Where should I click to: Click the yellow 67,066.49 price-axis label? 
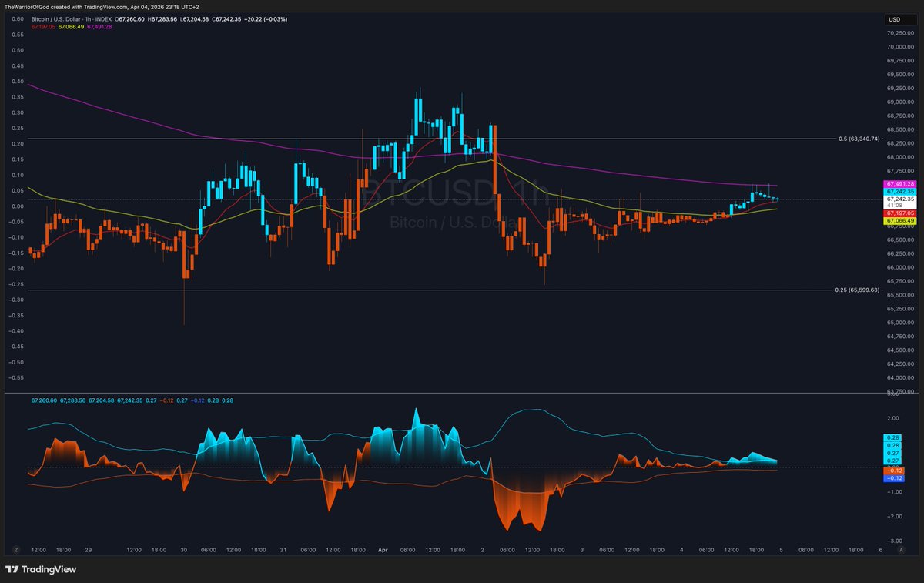coord(899,220)
